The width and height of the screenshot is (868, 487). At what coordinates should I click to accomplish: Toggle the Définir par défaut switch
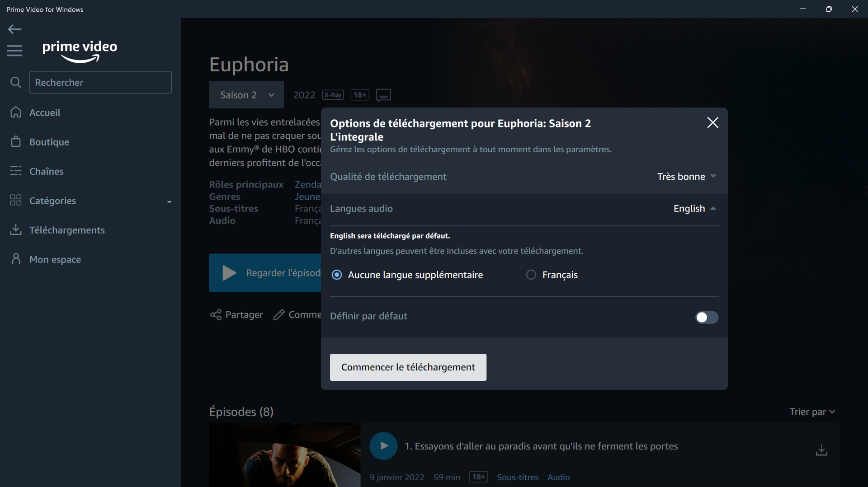pyautogui.click(x=707, y=317)
